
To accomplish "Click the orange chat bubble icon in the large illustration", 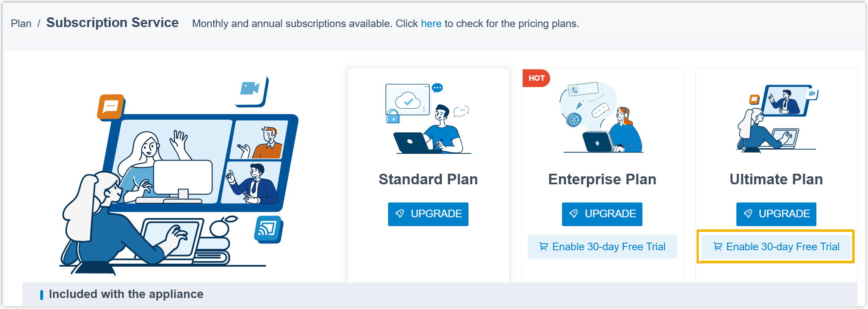I will coord(111,106).
